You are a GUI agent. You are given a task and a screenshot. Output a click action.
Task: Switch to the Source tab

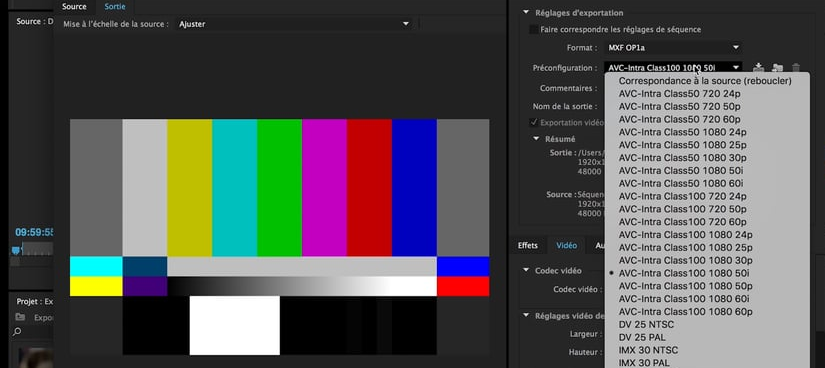point(74,7)
